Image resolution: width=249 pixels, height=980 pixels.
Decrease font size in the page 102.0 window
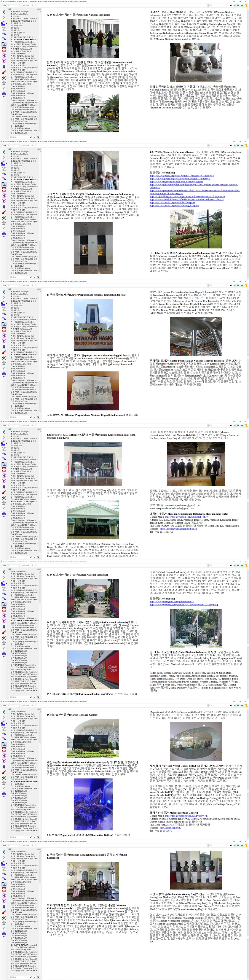[4, 39]
